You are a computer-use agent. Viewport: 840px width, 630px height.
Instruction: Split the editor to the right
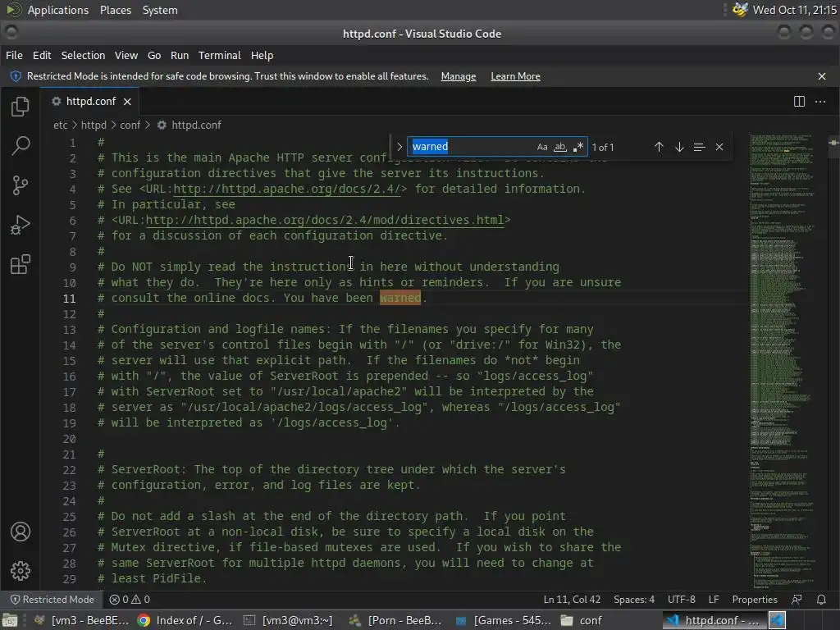pyautogui.click(x=799, y=101)
